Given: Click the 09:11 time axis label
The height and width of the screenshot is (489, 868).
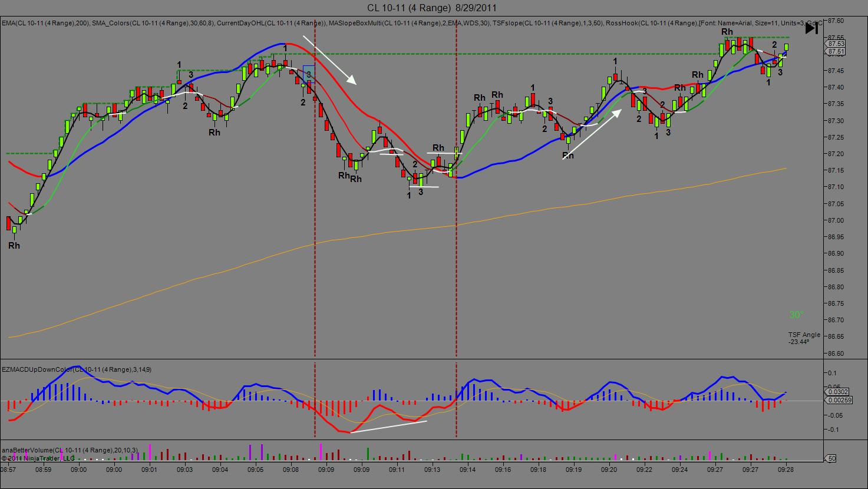Looking at the screenshot, I should point(397,470).
